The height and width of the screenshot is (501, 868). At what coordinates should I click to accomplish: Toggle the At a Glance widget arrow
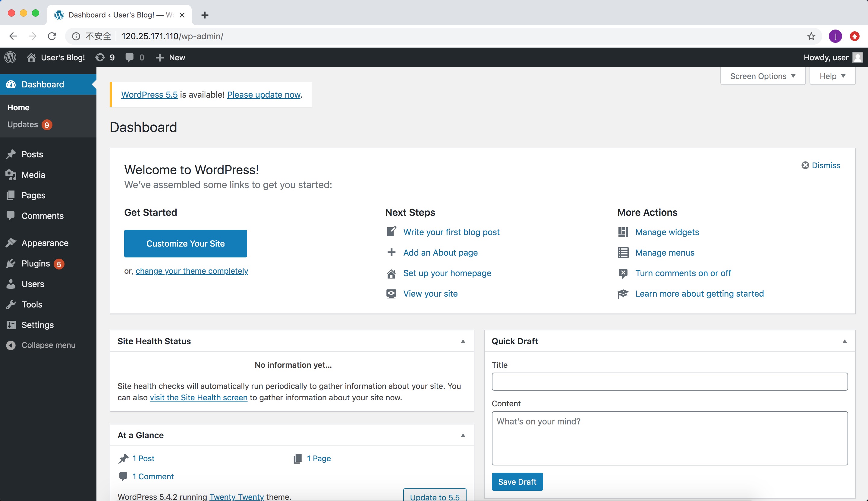point(463,435)
